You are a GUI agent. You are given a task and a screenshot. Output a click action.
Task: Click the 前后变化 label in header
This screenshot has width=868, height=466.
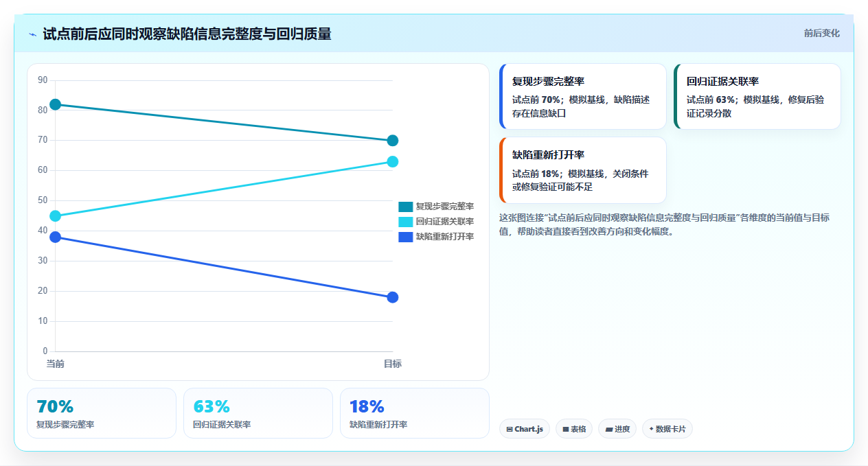click(822, 33)
